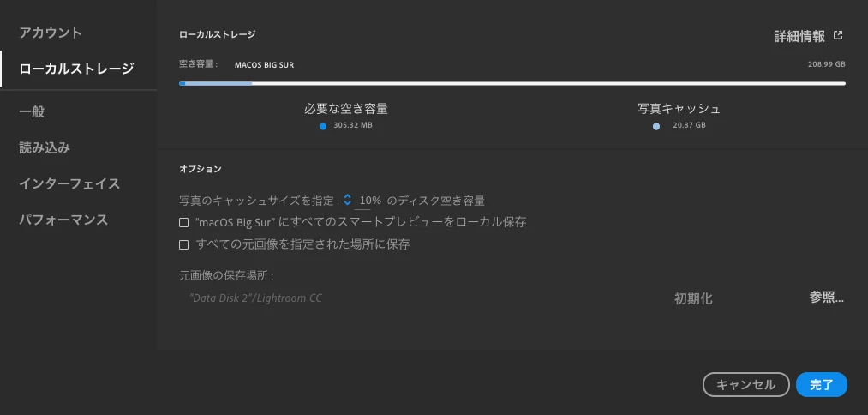
Task: Click the blue dot beside 305.32 MB
Action: point(323,126)
